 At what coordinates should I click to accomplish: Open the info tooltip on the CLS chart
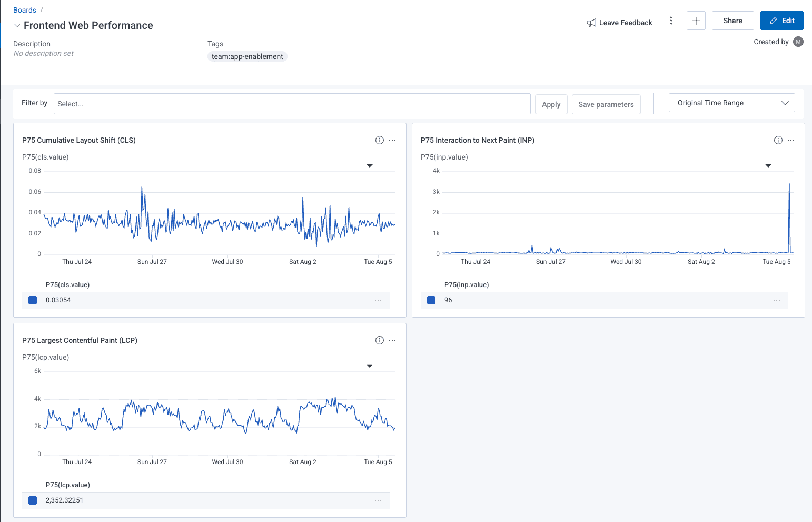click(x=379, y=140)
